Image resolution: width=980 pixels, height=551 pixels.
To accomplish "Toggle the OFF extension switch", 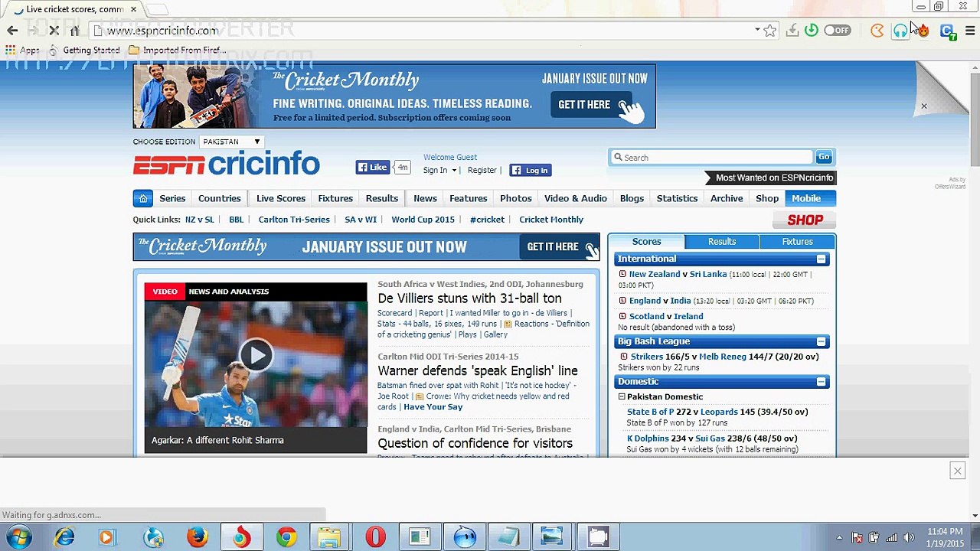I will pyautogui.click(x=838, y=31).
